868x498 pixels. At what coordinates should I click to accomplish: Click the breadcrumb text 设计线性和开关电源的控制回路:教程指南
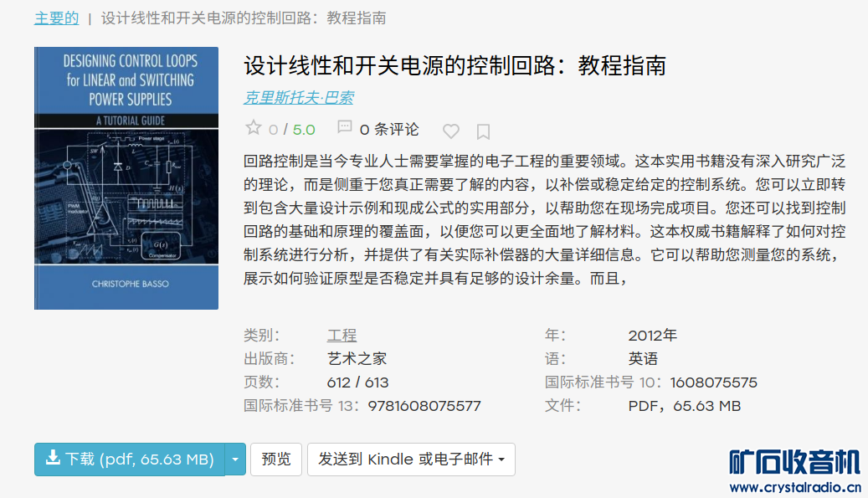pos(244,18)
